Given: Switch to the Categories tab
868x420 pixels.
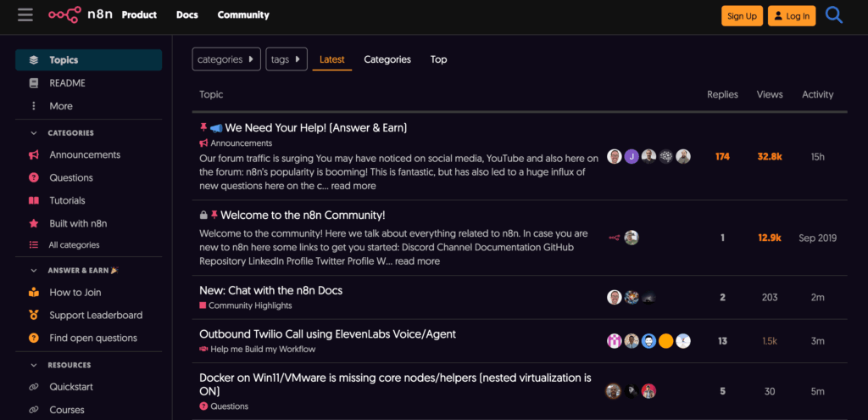Looking at the screenshot, I should (x=387, y=59).
